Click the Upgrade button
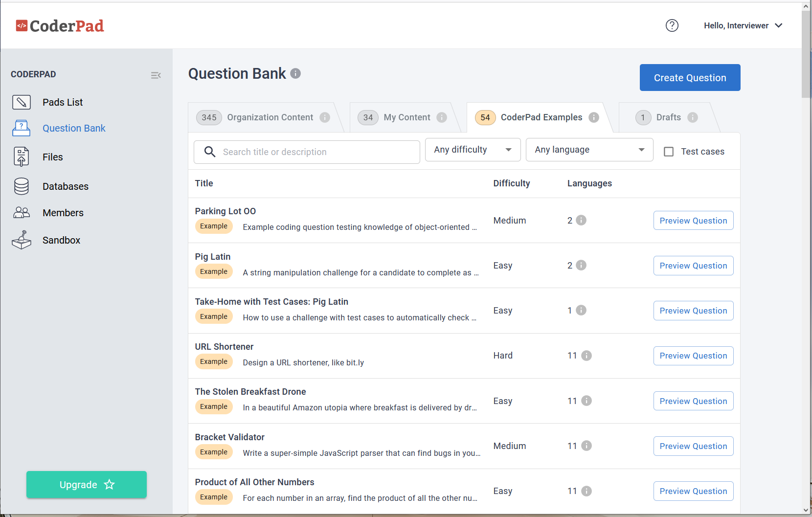 click(x=87, y=485)
